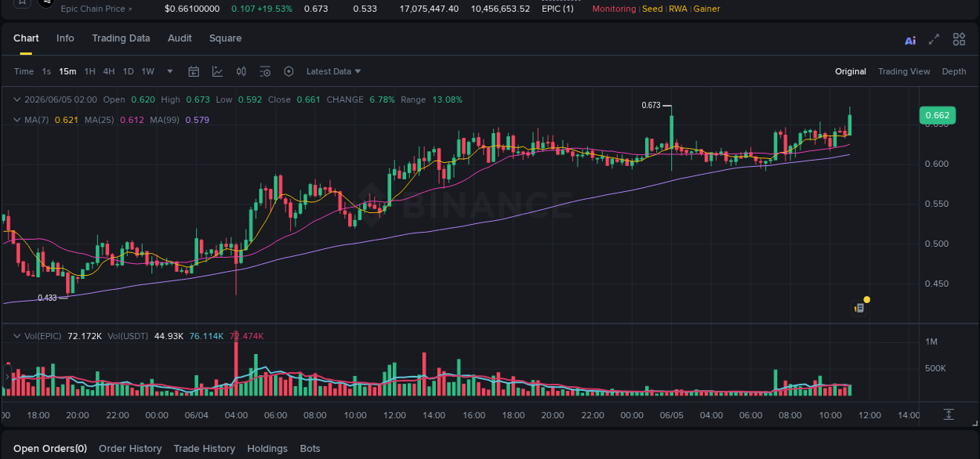Expand the small arrow at the volume panel's left edge
The height and width of the screenshot is (459, 980).
tap(6, 377)
